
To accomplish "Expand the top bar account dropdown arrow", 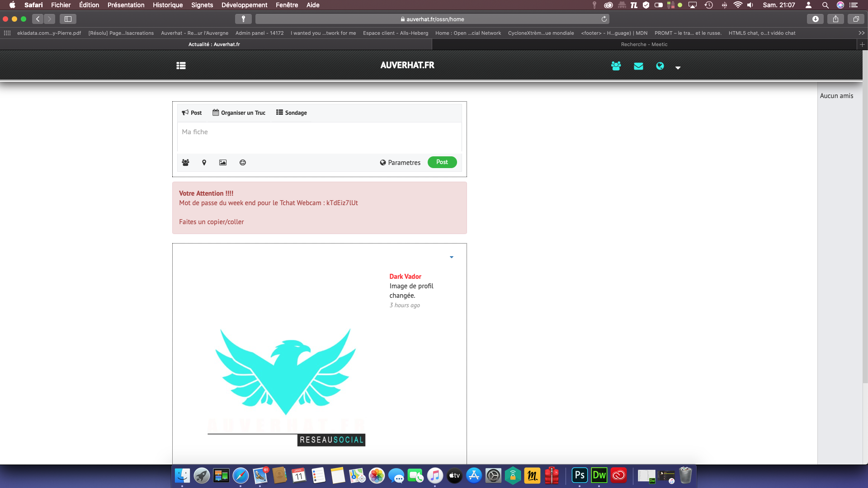I will pyautogui.click(x=678, y=68).
